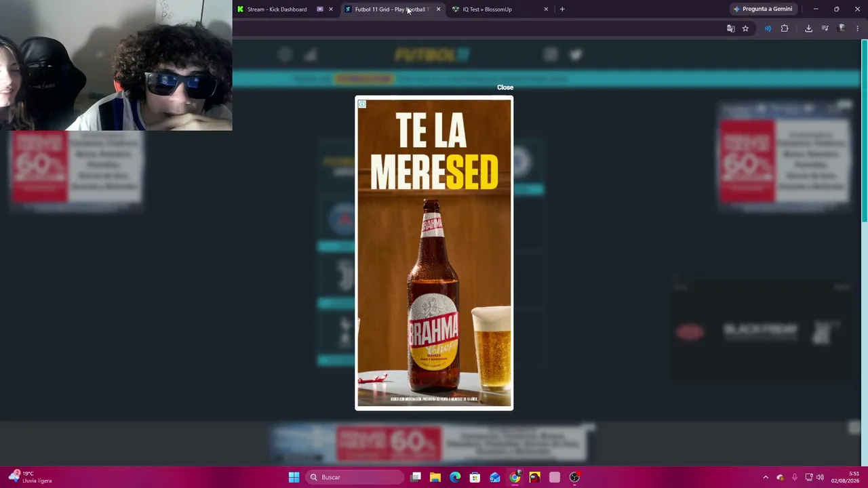This screenshot has width=868, height=488.
Task: Open Outlook from the taskbar
Action: 495,477
